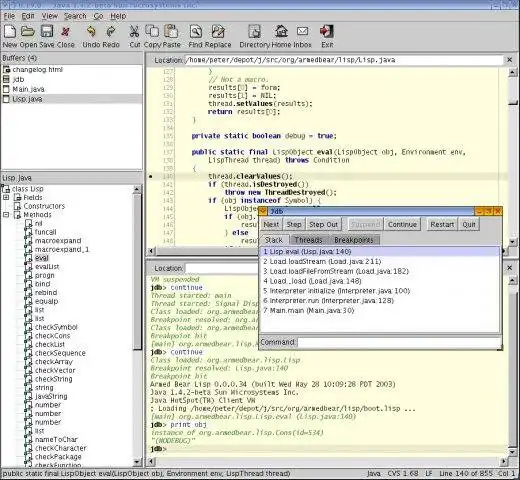Click the Home house icon
This screenshot has width=520, height=480.
coord(281,31)
